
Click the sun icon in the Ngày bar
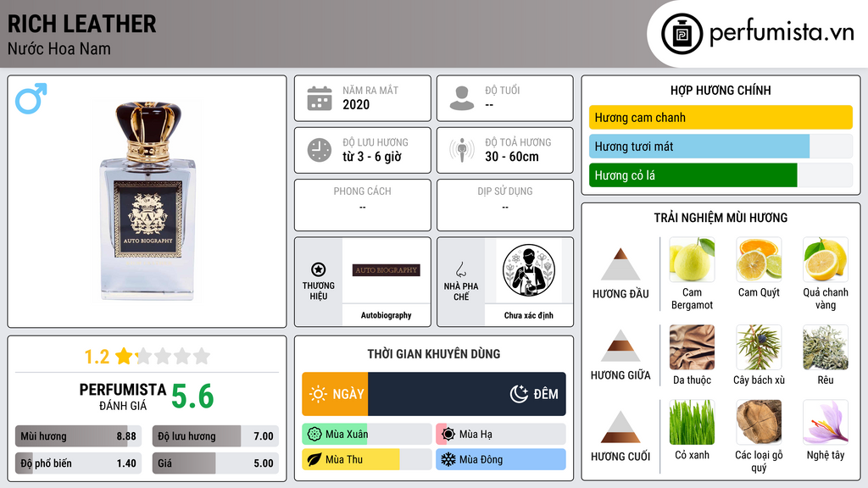[319, 394]
